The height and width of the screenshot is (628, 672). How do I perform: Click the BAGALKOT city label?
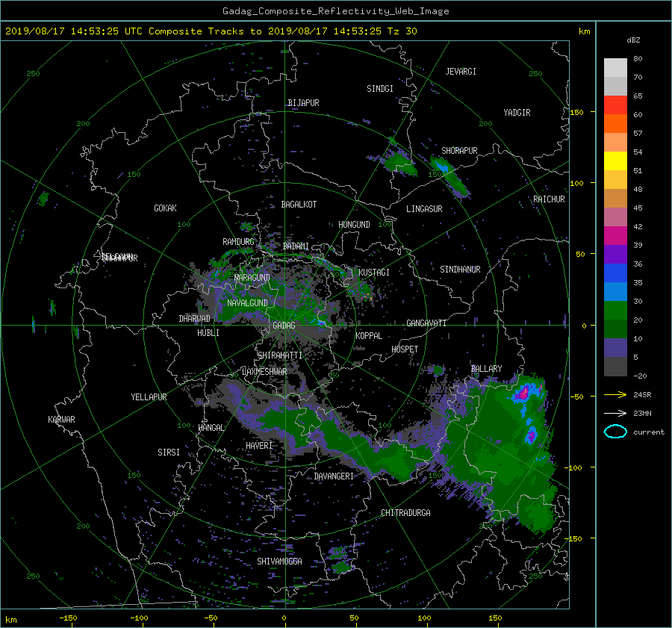(299, 205)
